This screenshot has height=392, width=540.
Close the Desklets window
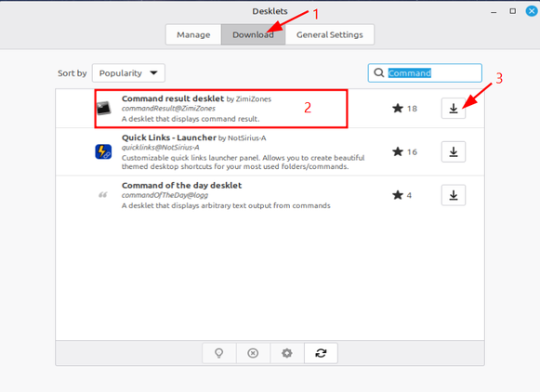532,11
